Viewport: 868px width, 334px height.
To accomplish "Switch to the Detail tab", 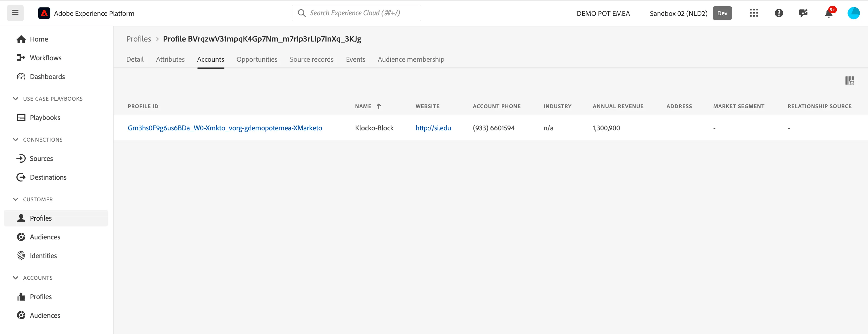I will 135,59.
